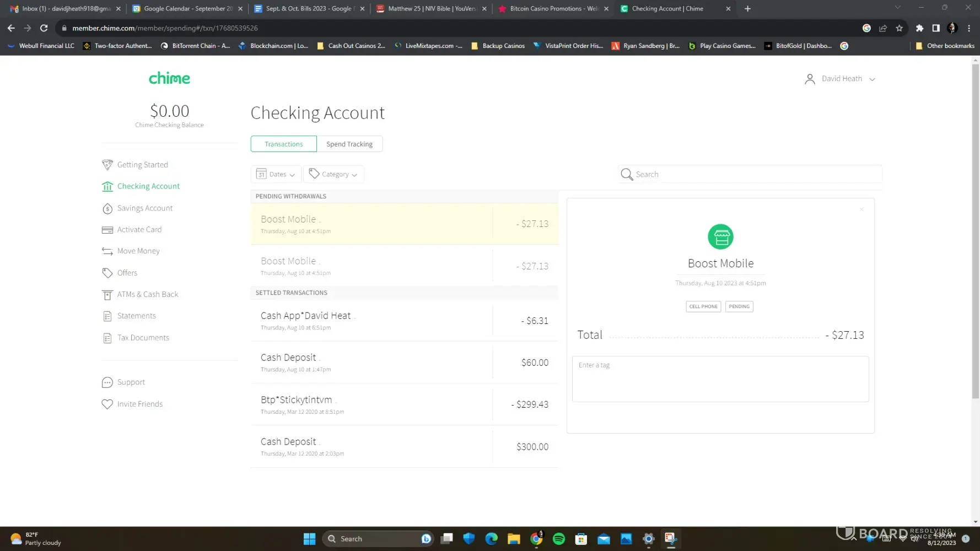
Task: Launch Spotify from the Windows taskbar
Action: coord(558,538)
